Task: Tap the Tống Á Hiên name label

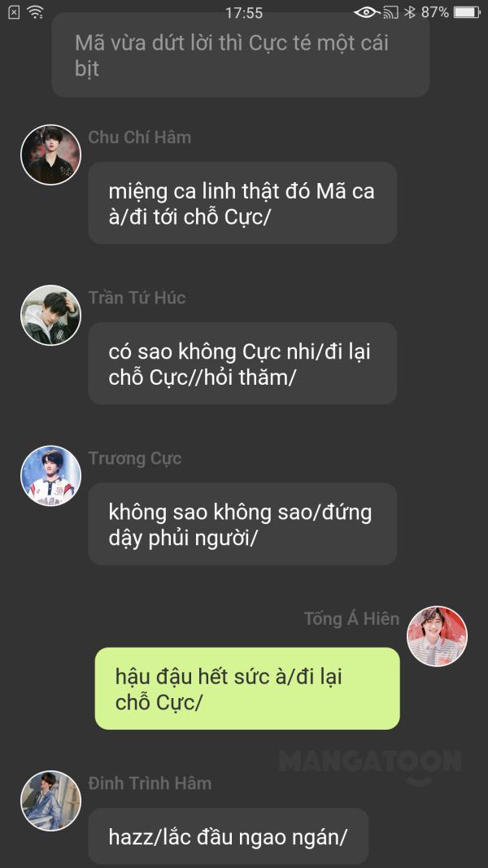Action: click(351, 619)
